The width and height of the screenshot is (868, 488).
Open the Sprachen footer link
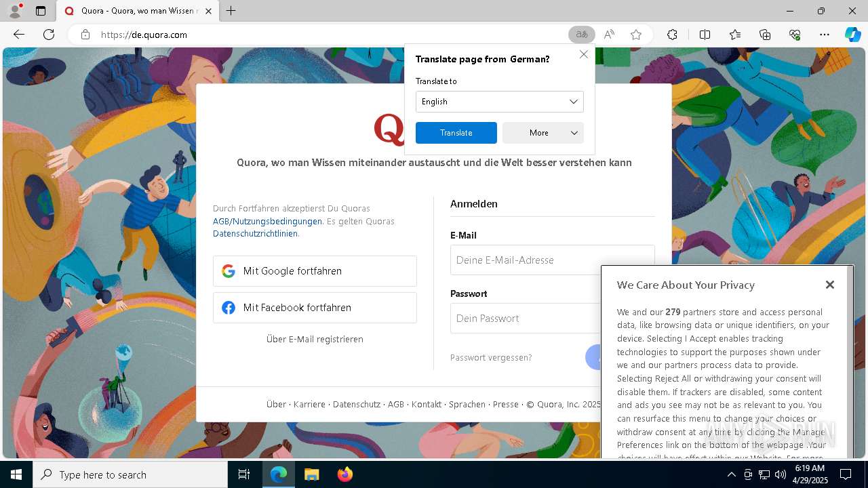point(467,404)
